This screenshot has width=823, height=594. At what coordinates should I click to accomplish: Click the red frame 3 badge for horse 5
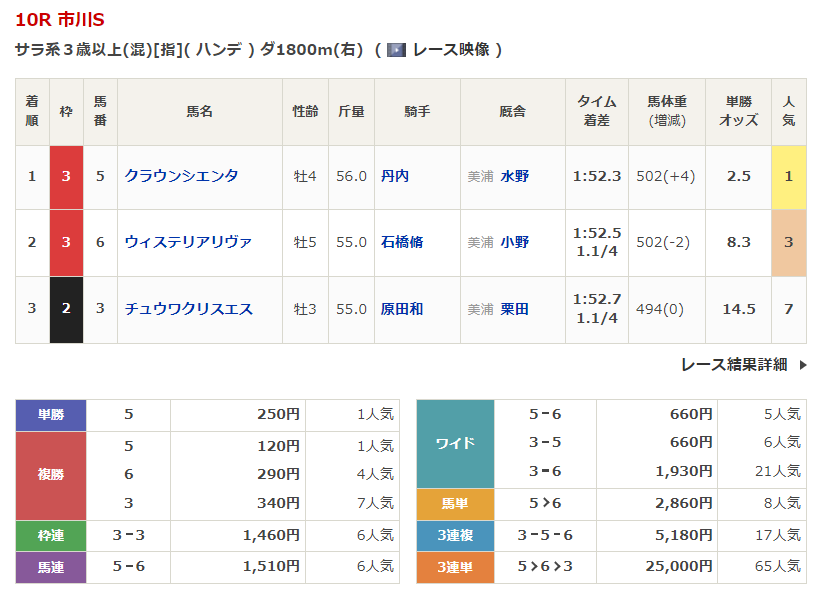(66, 176)
